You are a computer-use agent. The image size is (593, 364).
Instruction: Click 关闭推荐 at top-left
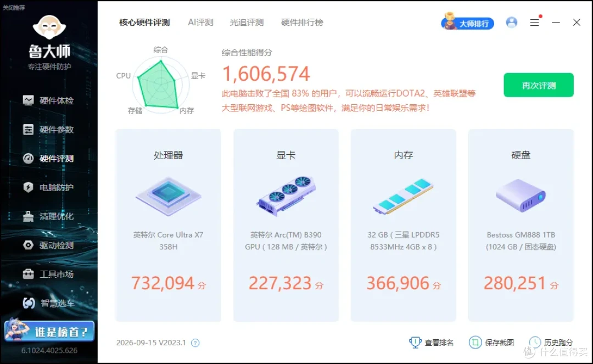pos(14,7)
